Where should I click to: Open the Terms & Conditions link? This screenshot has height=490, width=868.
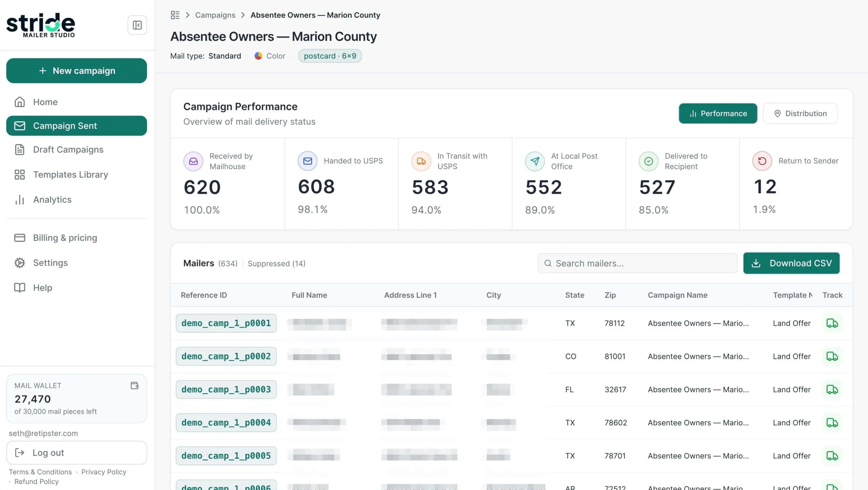click(x=40, y=472)
